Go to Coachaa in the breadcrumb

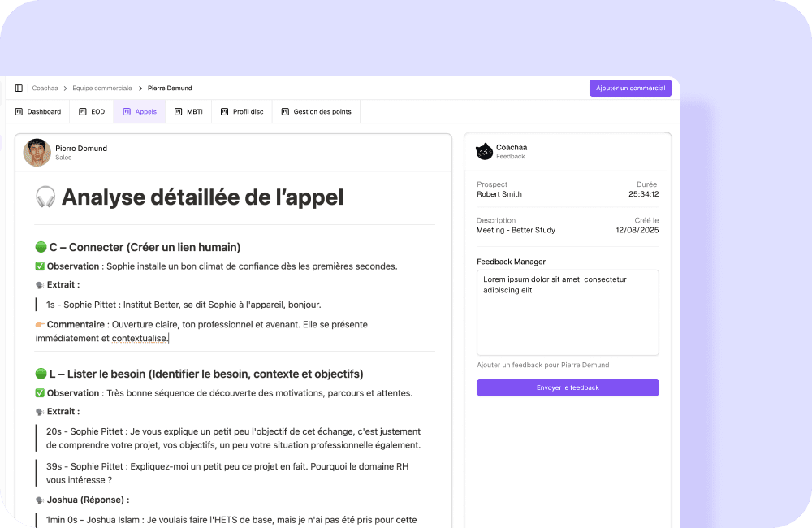45,88
